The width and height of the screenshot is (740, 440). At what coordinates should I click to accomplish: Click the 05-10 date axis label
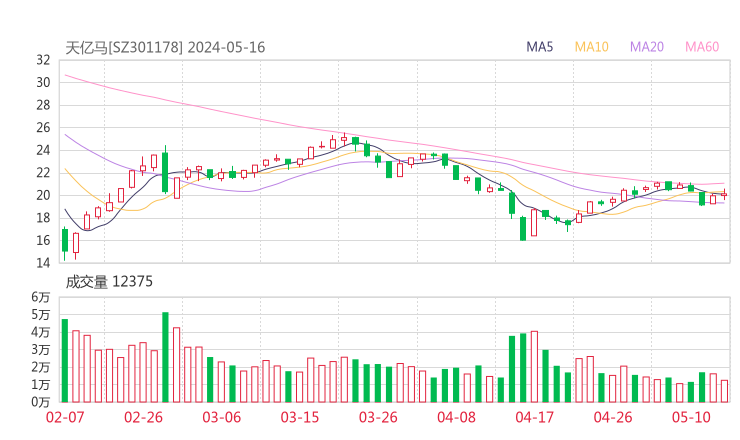691,417
